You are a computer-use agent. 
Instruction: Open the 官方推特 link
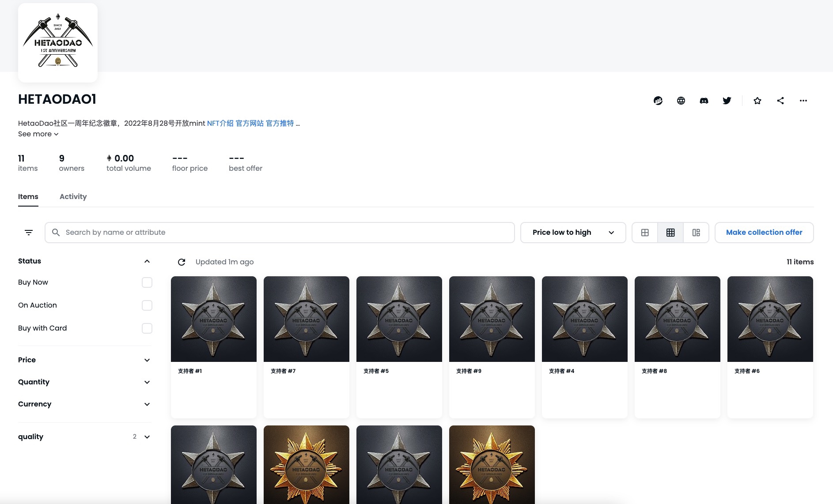[280, 124]
